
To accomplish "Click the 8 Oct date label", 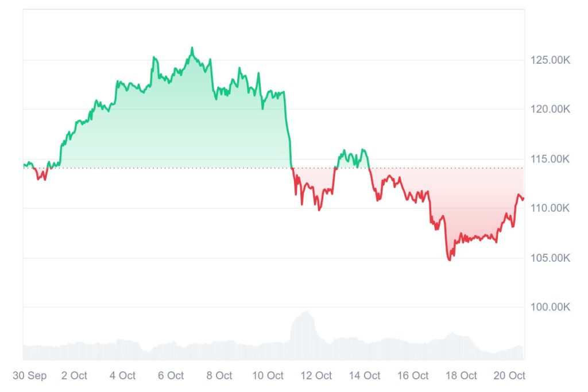I will [x=219, y=376].
